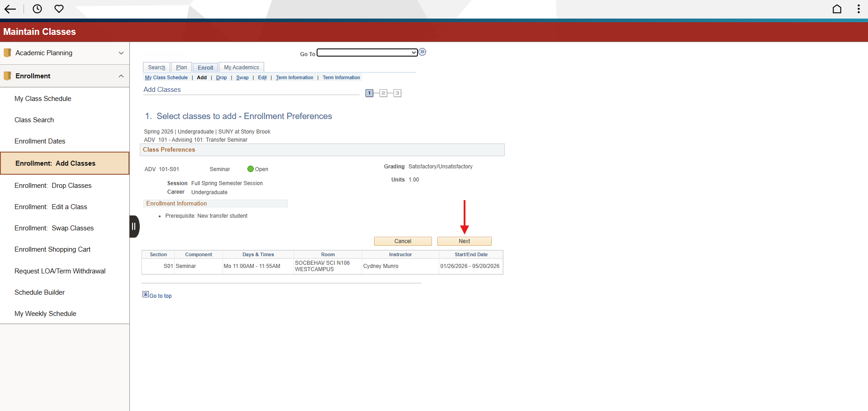
Task: Click the Go to top icon
Action: 146,294
